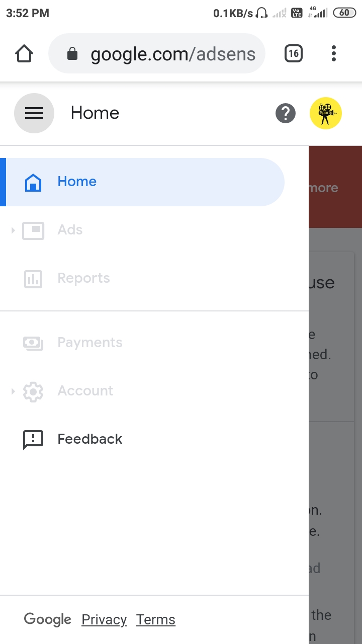Tap the Google logo in footer
362x644 pixels.
pos(48,620)
